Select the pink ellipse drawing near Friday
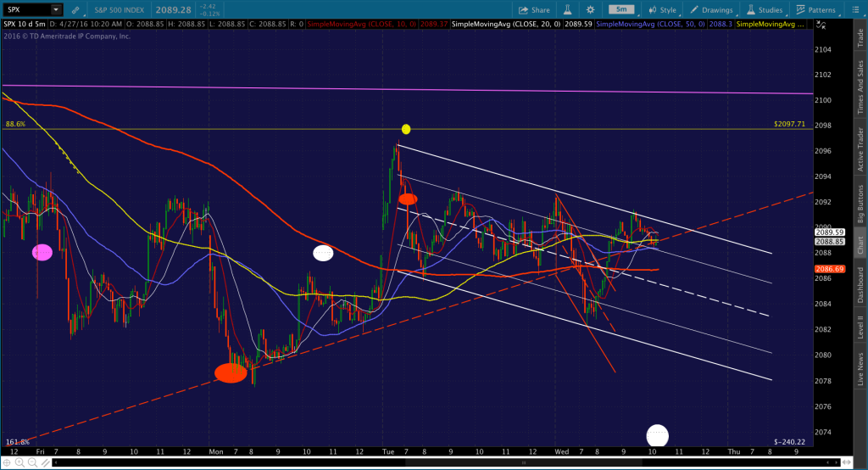Image resolution: width=868 pixels, height=470 pixels. coord(42,253)
